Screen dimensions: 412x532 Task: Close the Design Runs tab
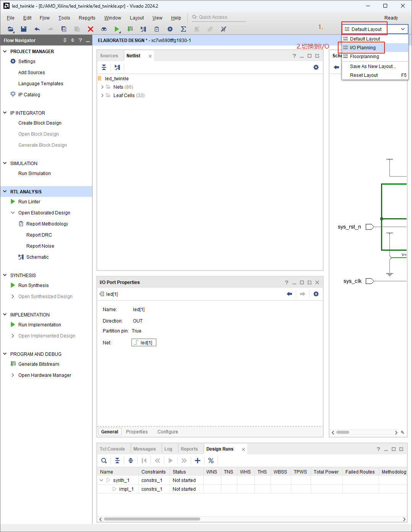pos(243,449)
